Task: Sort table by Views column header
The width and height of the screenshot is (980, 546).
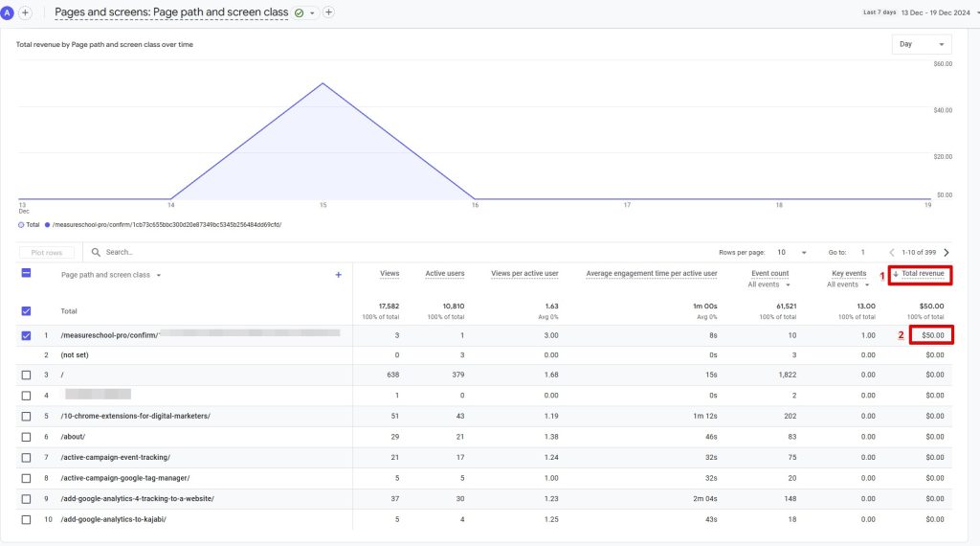Action: click(390, 273)
